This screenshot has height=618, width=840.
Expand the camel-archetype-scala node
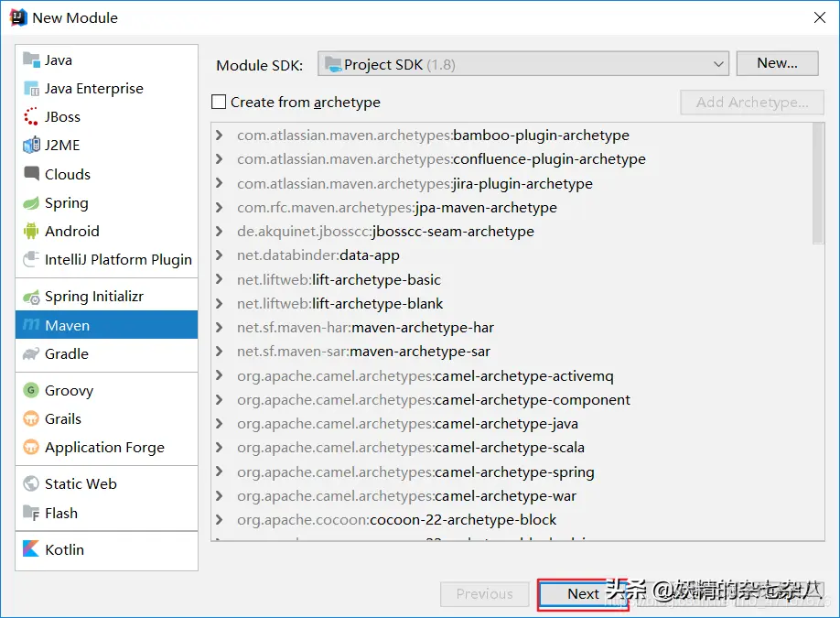[219, 448]
